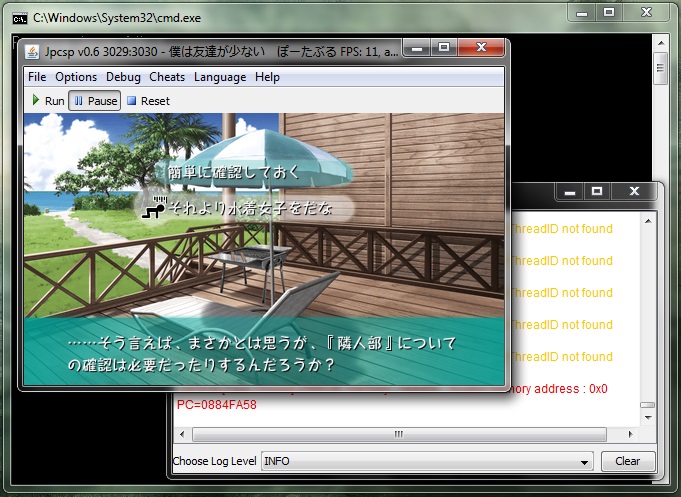
Task: Click the horizontal scrollbar thumb in log window
Action: coord(399,434)
